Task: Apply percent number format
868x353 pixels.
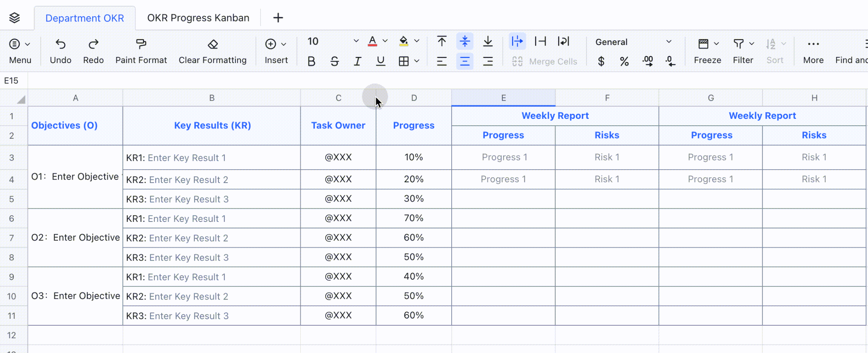Action: click(624, 61)
